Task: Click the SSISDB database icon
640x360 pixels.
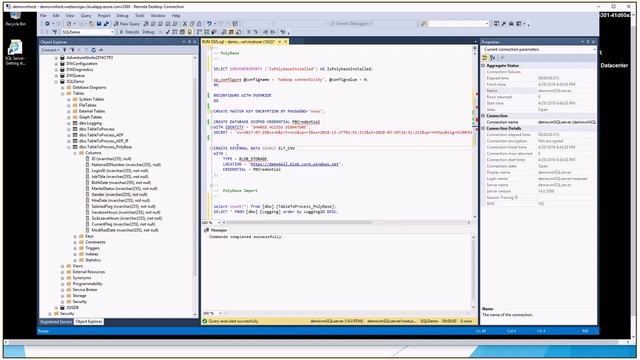Action: coord(62,307)
